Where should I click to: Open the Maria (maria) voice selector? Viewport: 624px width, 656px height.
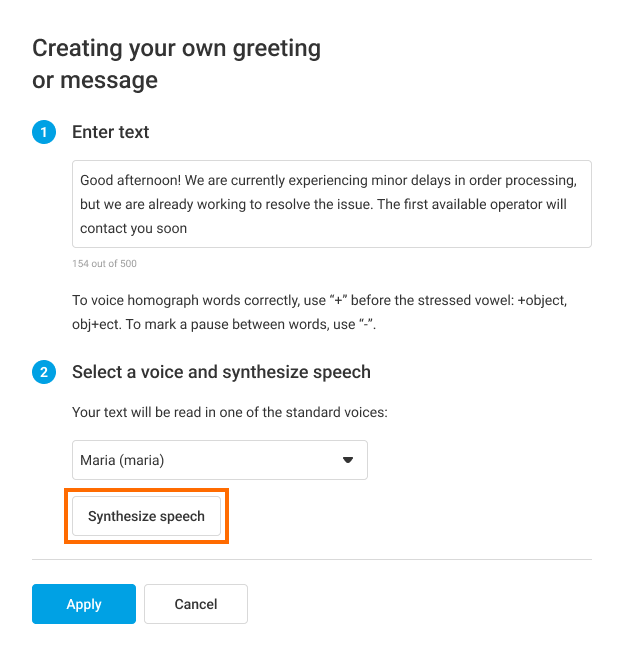click(x=219, y=460)
